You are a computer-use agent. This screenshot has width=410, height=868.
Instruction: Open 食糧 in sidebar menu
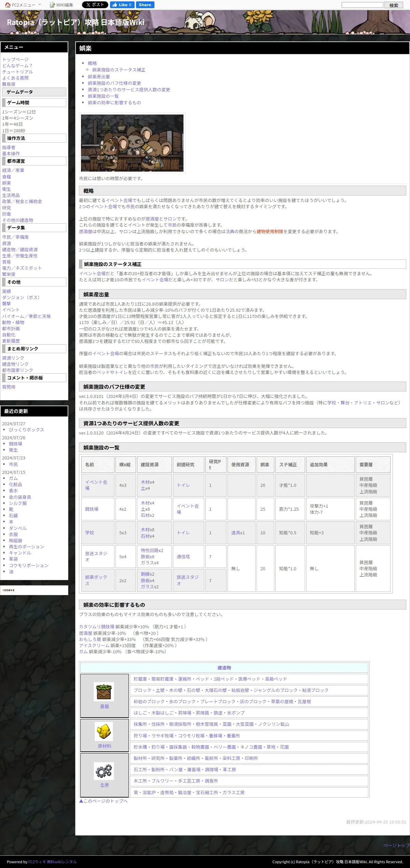[6, 177]
